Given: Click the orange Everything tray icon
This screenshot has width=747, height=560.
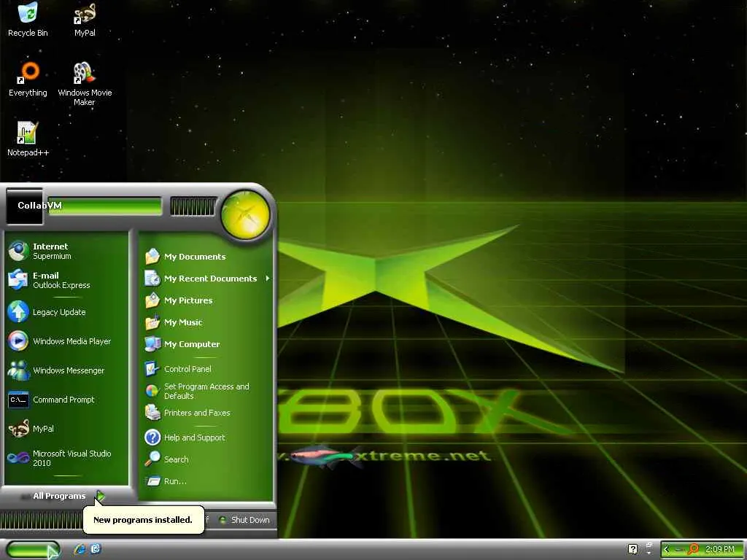Looking at the screenshot, I should coord(694,550).
